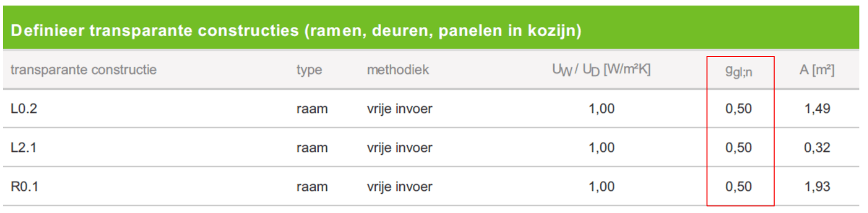This screenshot has height=213, width=868.
Task: Click the 'methodiek' column header
Action: 398,70
